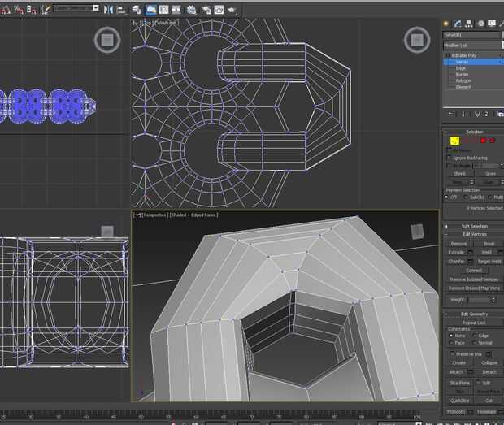Click the Target Weld button
Viewport: 504px width, 425px height.
[488, 261]
